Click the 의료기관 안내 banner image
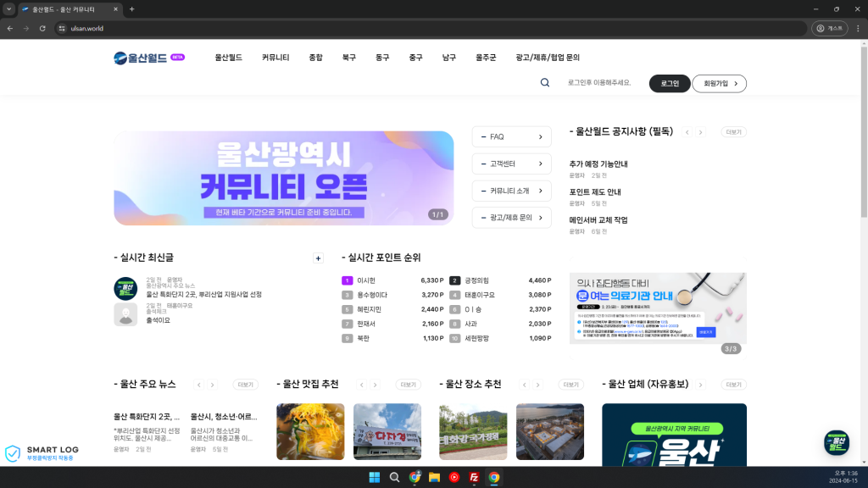This screenshot has width=868, height=488. click(658, 308)
